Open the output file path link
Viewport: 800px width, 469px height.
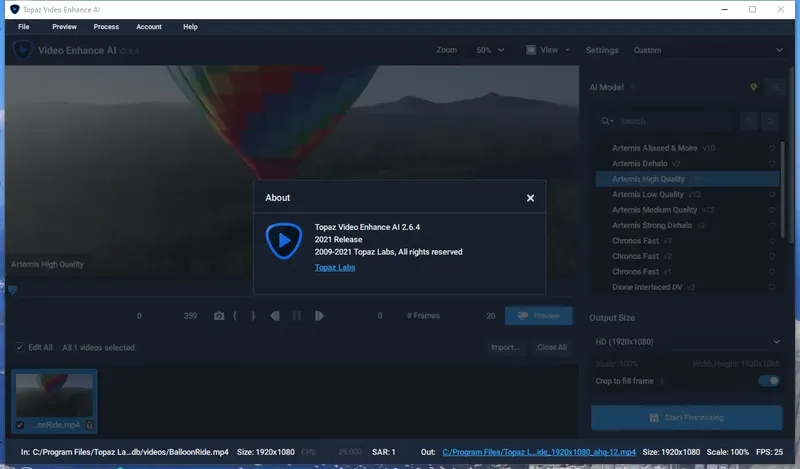539,452
